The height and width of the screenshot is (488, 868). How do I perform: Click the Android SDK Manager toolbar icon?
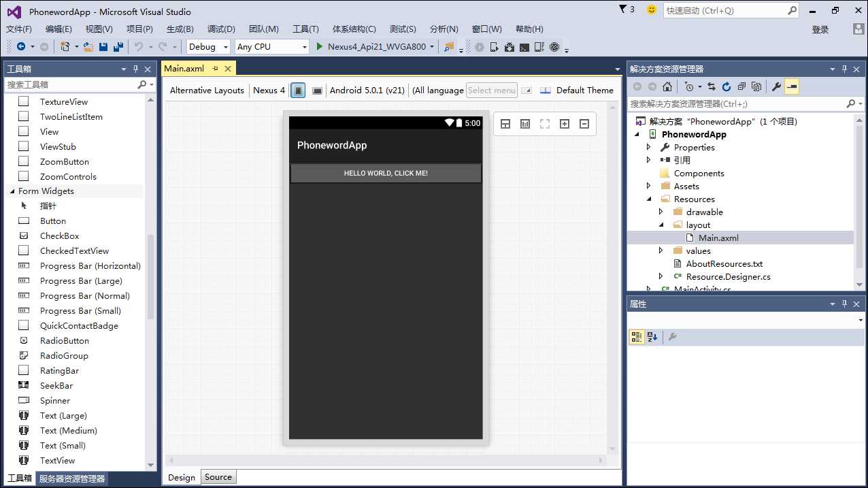pyautogui.click(x=510, y=47)
